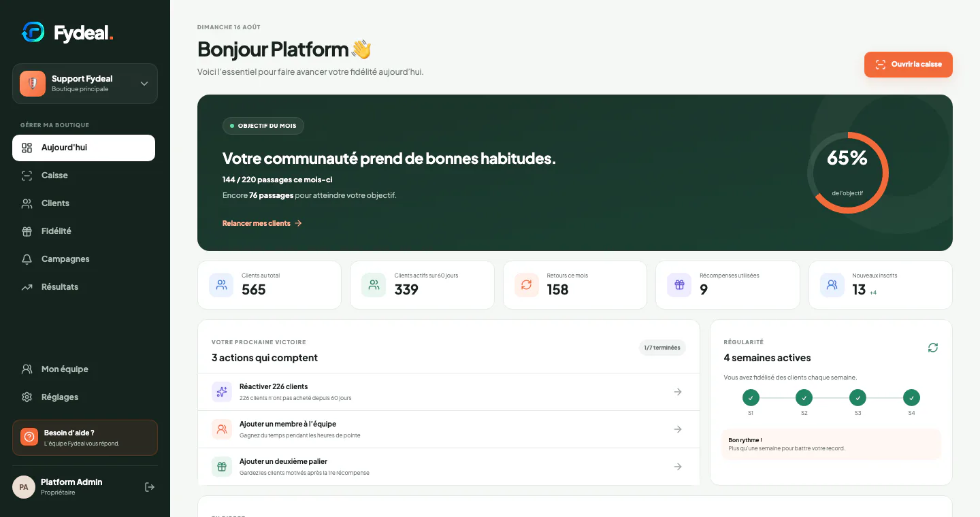The width and height of the screenshot is (980, 517).
Task: Click the Clients au total people icon
Action: pyautogui.click(x=221, y=285)
